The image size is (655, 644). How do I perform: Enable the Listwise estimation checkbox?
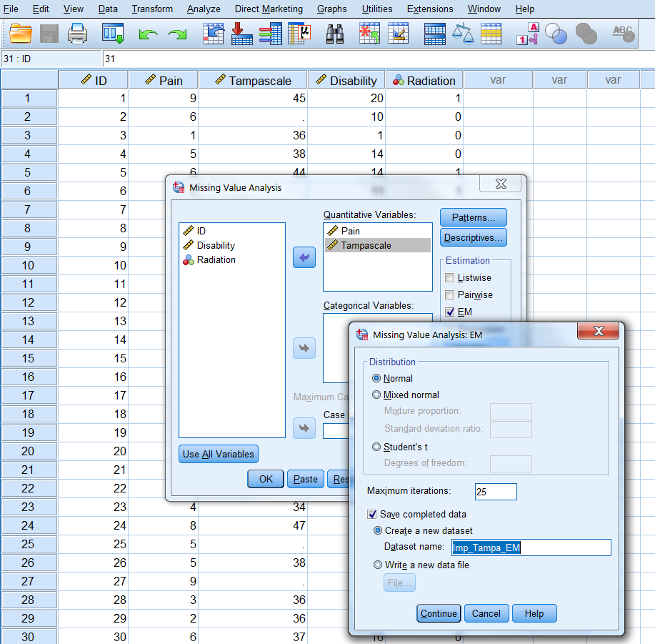450,278
